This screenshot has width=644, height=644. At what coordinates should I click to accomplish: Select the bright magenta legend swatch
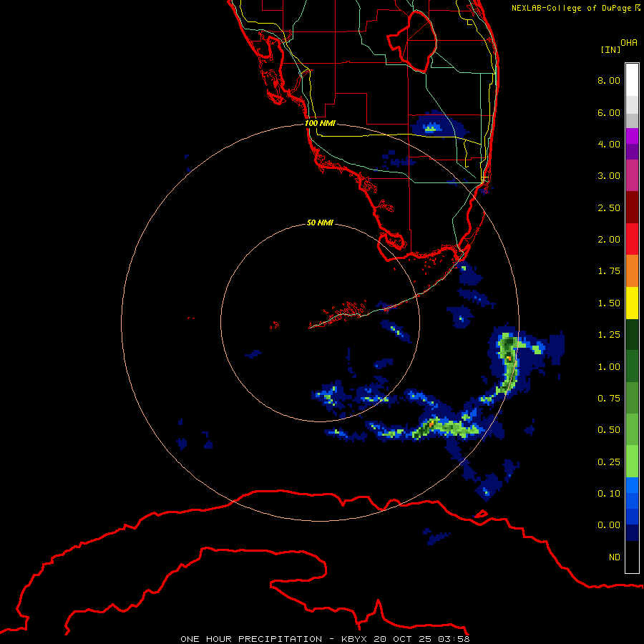(632, 136)
